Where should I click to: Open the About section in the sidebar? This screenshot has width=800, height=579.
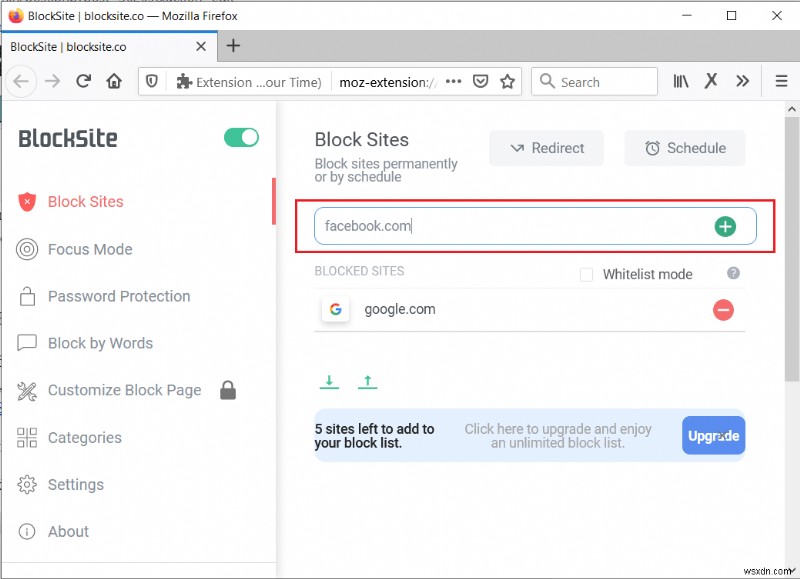(x=68, y=531)
